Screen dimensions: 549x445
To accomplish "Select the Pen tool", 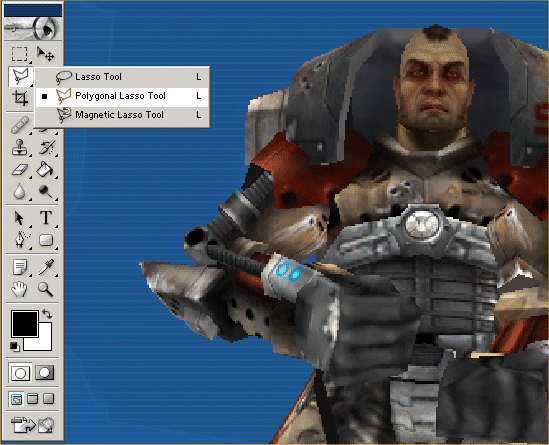I will coord(20,240).
